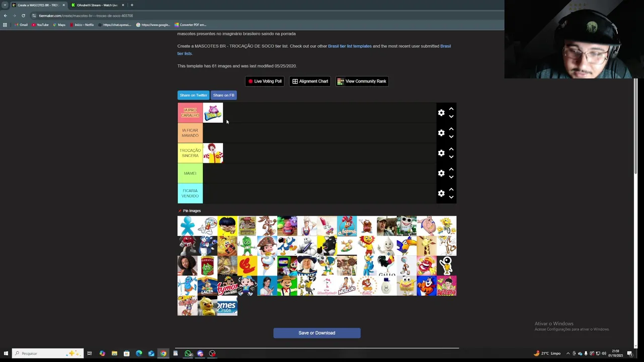Click the green MAMEI tier label

coord(190,173)
